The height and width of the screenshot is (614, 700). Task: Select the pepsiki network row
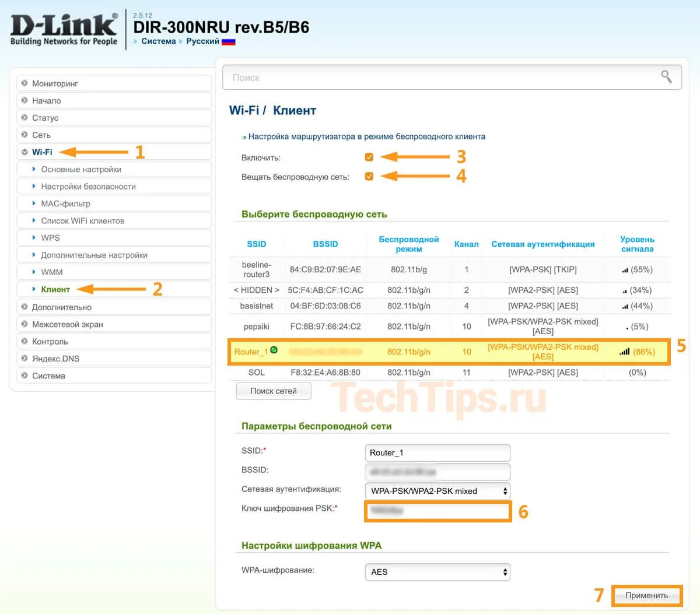(x=450, y=326)
